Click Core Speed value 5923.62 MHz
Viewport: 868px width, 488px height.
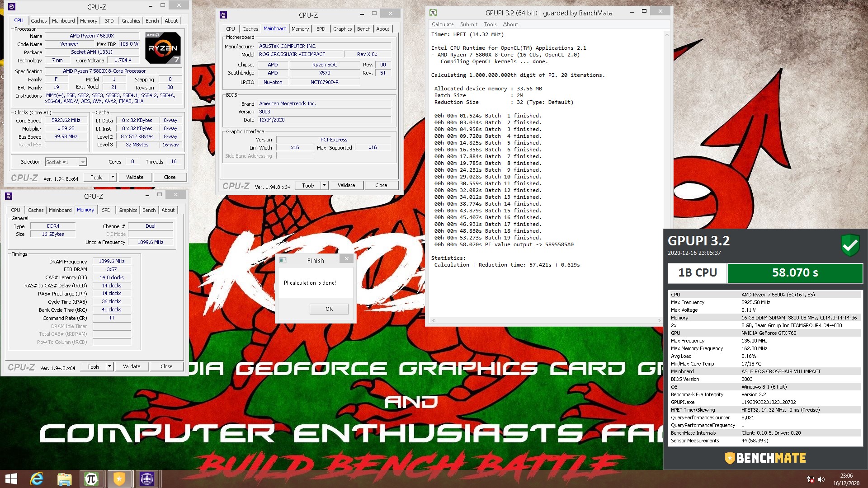pyautogui.click(x=66, y=121)
